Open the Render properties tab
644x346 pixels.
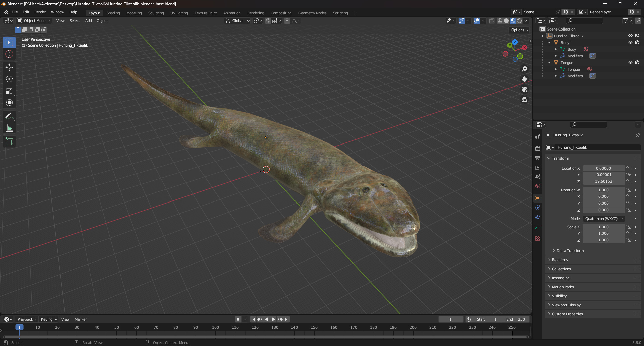tap(538, 148)
